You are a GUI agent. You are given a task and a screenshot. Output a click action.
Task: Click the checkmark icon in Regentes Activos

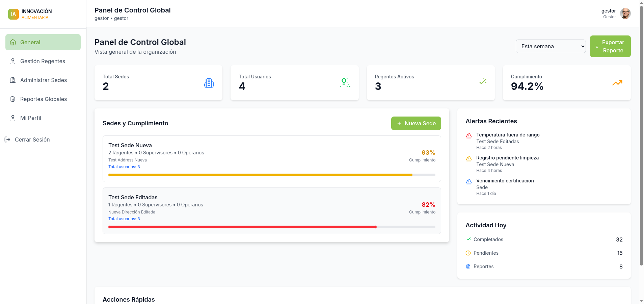pos(483,81)
